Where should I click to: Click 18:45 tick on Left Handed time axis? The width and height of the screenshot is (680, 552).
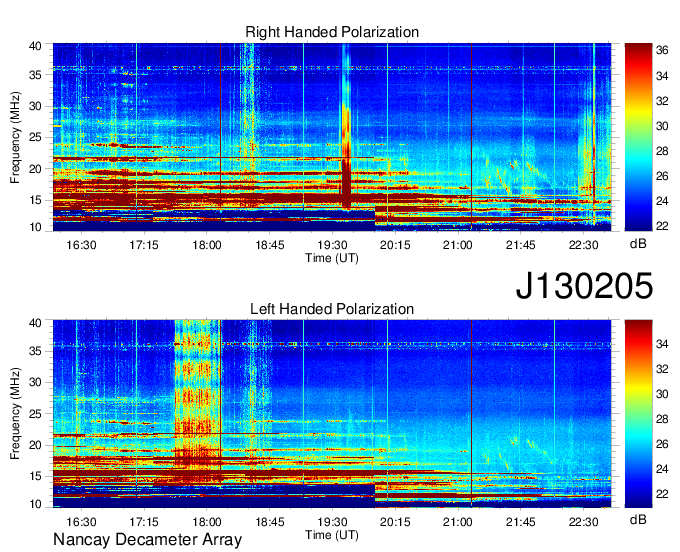pos(270,522)
